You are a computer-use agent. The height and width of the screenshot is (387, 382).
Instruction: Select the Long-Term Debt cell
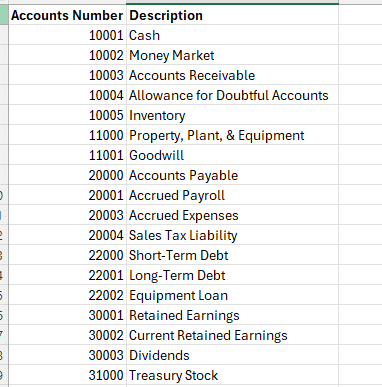(232, 275)
